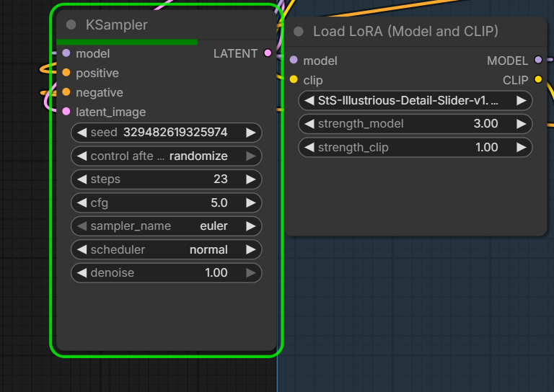Select the denoise value 1.00
The image size is (554, 392).
[x=216, y=272]
